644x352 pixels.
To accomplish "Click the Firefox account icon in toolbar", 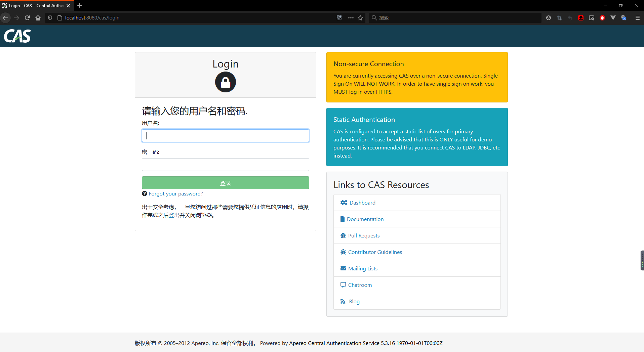I will [549, 18].
